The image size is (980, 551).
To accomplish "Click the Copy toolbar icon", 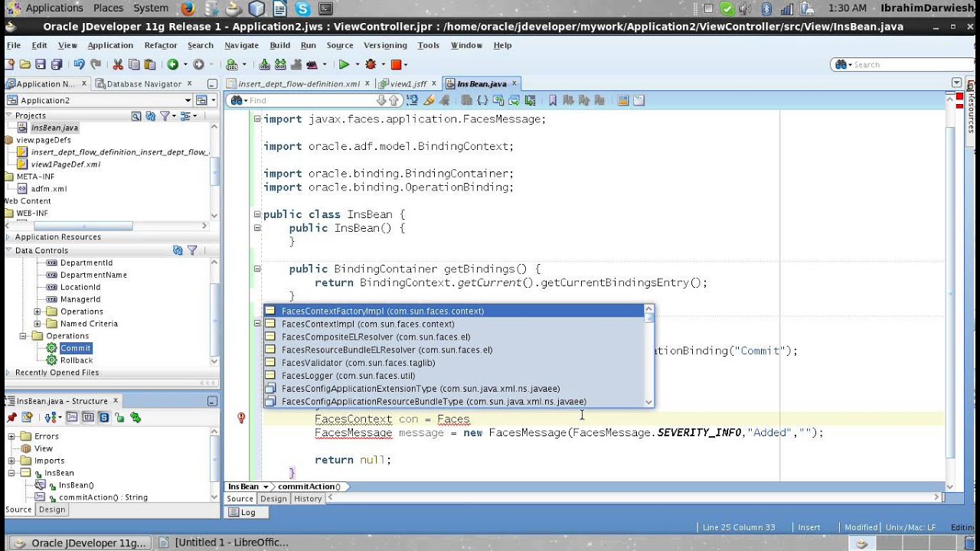I will [135, 64].
